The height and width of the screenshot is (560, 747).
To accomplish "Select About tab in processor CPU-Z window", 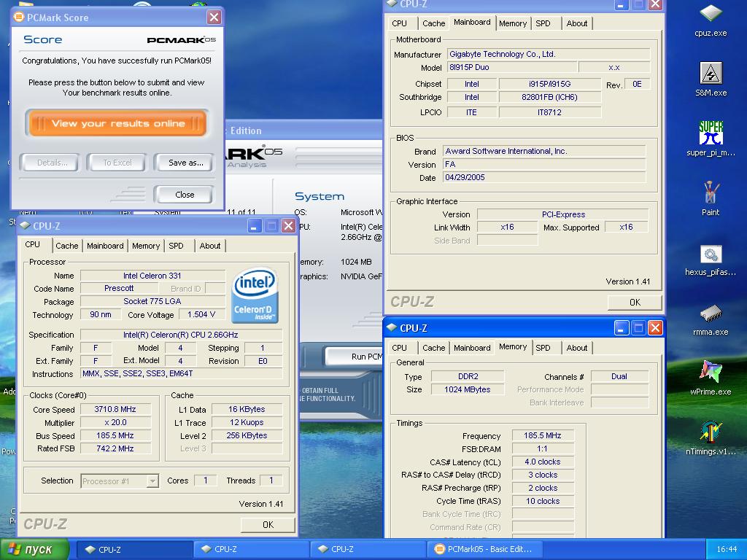I will click(x=209, y=246).
